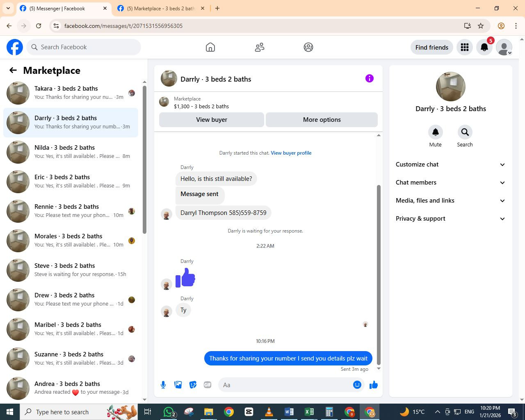The height and width of the screenshot is (420, 525).
Task: Open the Facebook menu grid icon
Action: coord(465,47)
